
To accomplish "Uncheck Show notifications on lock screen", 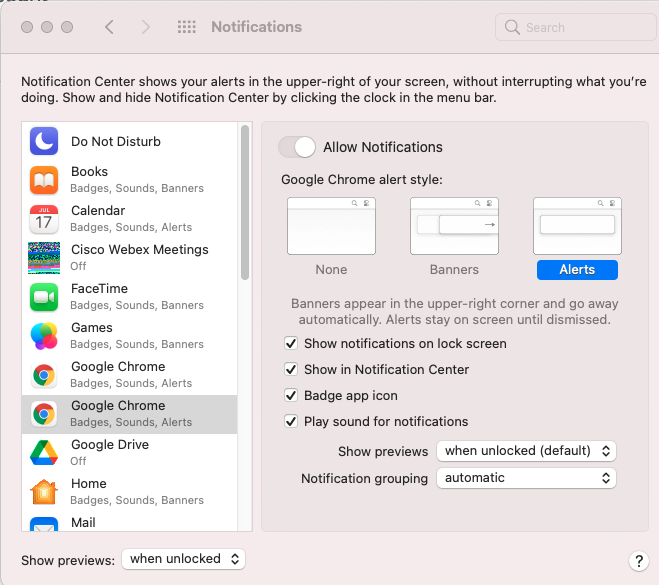I will (x=291, y=343).
